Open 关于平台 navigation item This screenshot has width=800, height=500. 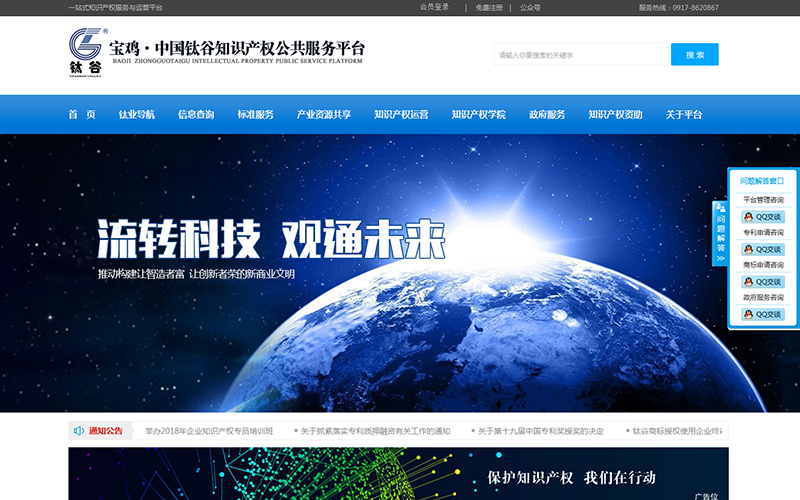pyautogui.click(x=684, y=115)
